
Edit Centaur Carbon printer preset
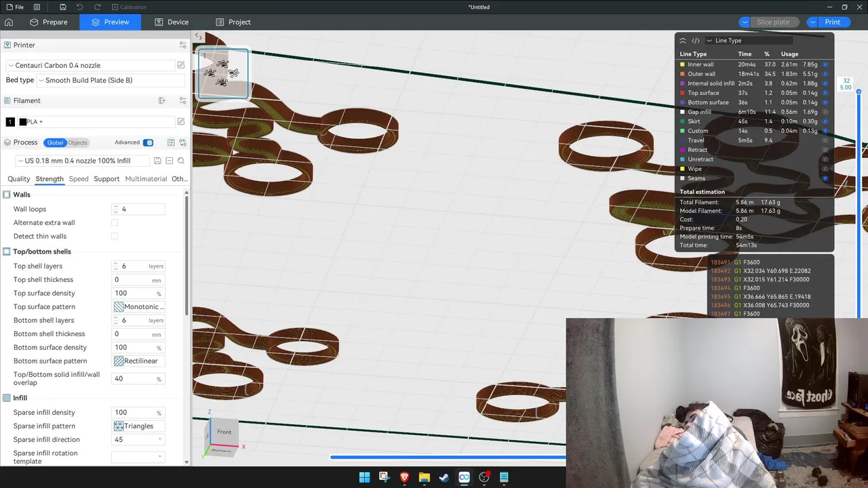click(181, 65)
